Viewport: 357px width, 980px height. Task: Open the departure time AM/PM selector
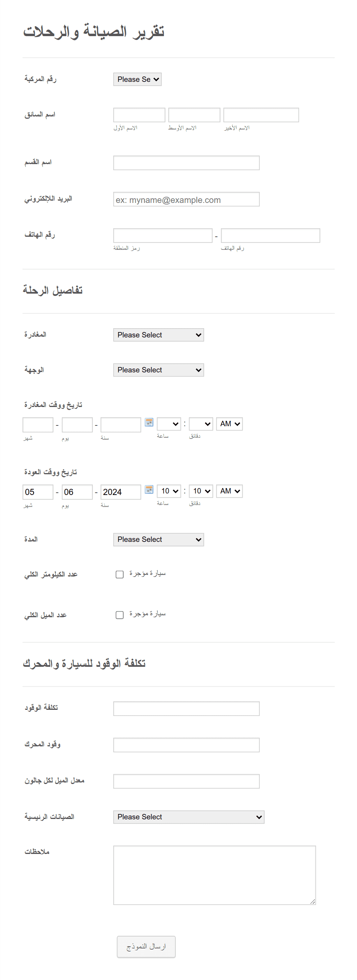(229, 424)
